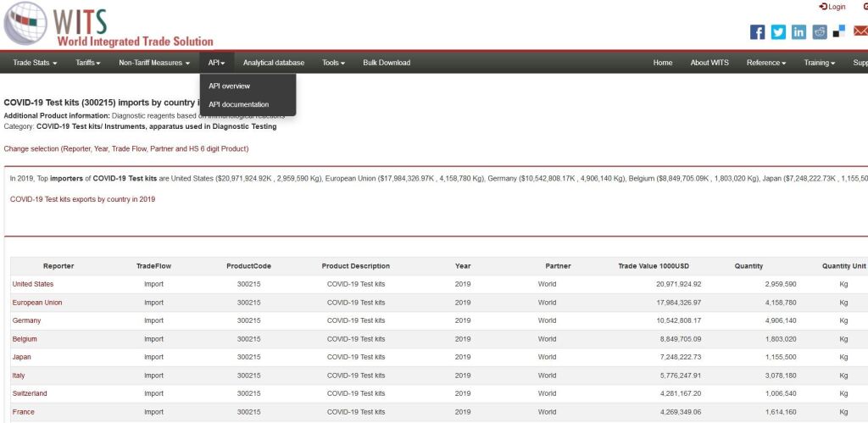Click the Facebook share icon
868x423 pixels.
click(758, 32)
